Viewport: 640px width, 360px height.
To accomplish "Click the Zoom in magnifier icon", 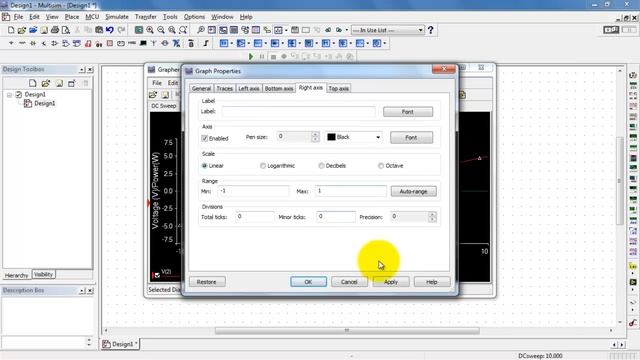I will coord(150,30).
